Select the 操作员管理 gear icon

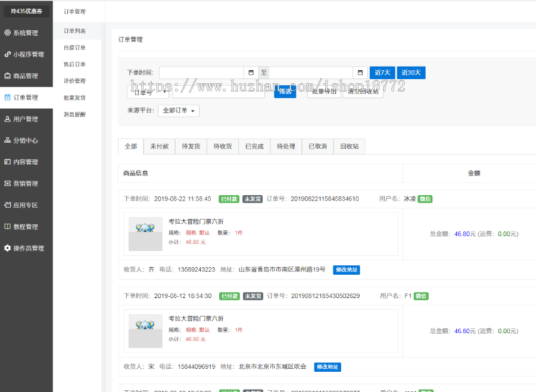point(8,248)
